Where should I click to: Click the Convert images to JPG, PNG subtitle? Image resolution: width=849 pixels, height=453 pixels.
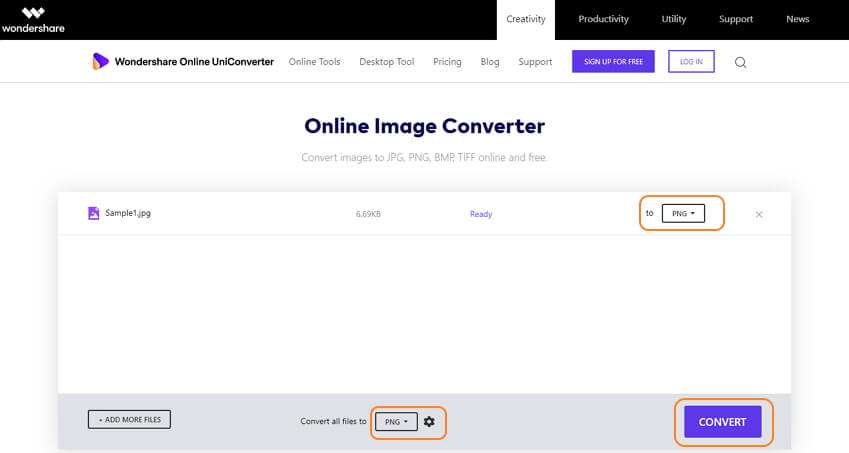[x=424, y=157]
